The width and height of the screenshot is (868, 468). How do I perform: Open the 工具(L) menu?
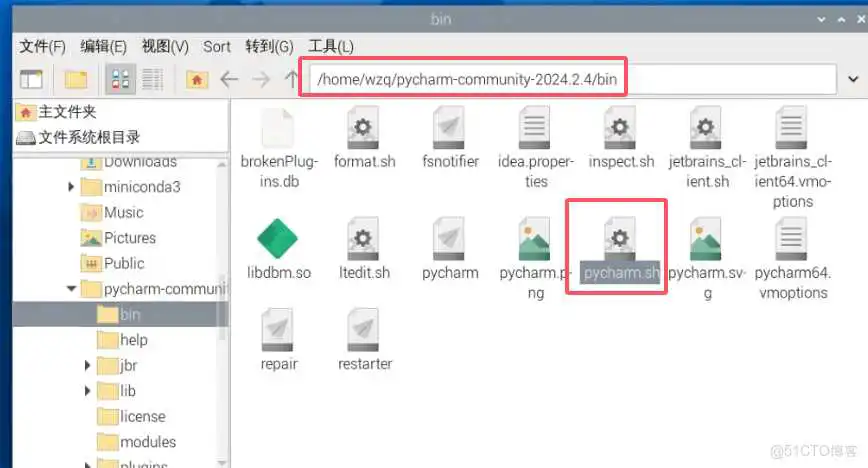pyautogui.click(x=331, y=47)
